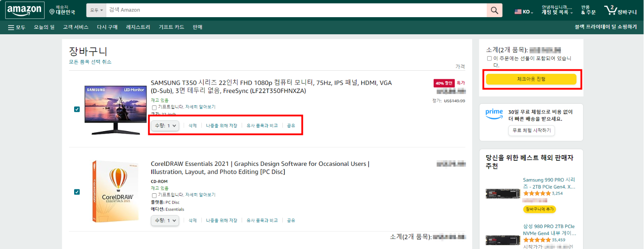Click 삭제 for CorelDRAW

pyautogui.click(x=192, y=220)
